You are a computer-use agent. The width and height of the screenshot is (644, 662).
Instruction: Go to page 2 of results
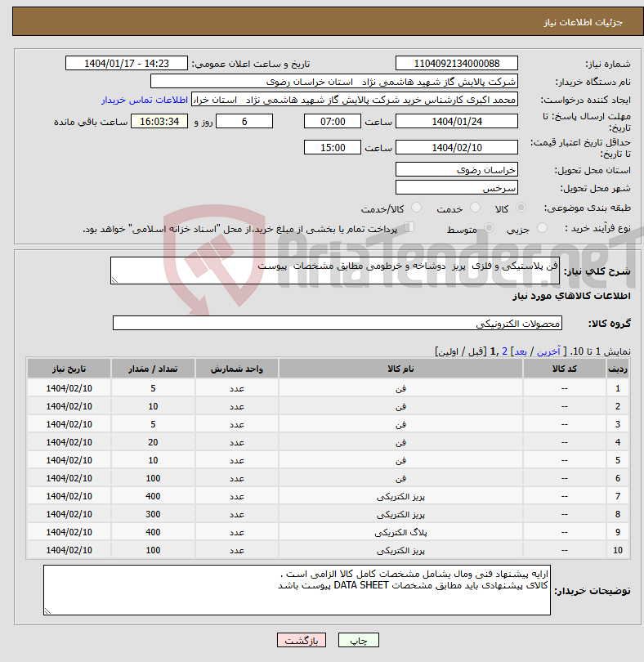[504, 351]
